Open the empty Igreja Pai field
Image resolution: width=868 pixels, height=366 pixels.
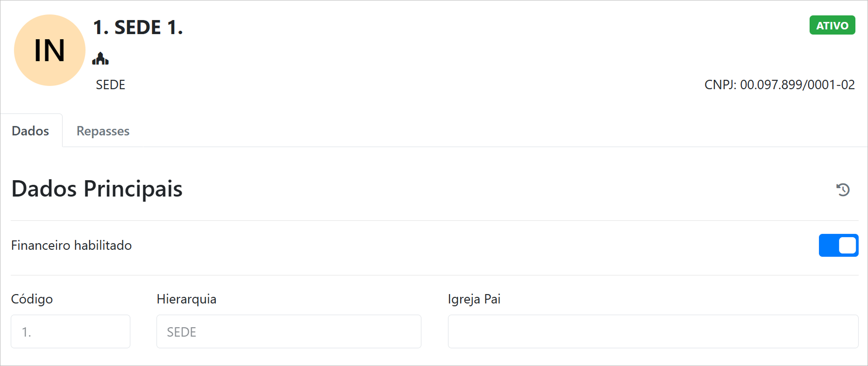653,332
